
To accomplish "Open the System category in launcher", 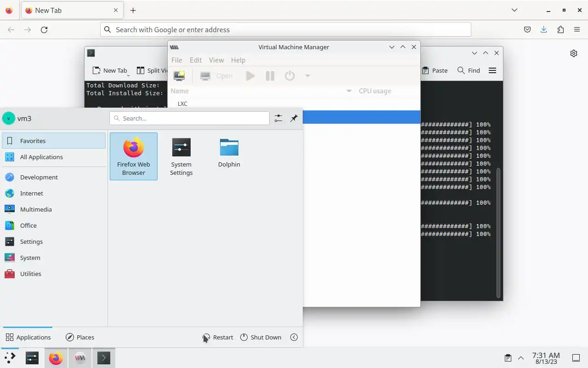I will tap(54, 258).
